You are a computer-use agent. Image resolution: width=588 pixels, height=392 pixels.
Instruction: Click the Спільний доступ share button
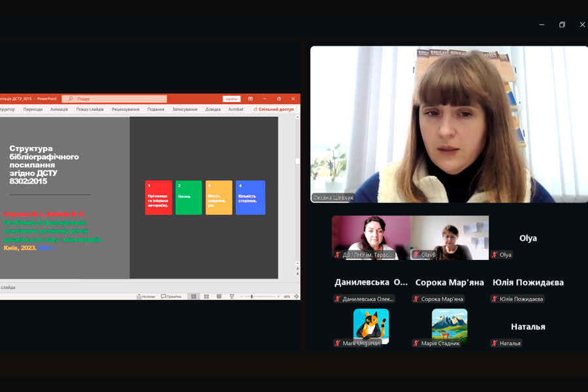point(273,109)
